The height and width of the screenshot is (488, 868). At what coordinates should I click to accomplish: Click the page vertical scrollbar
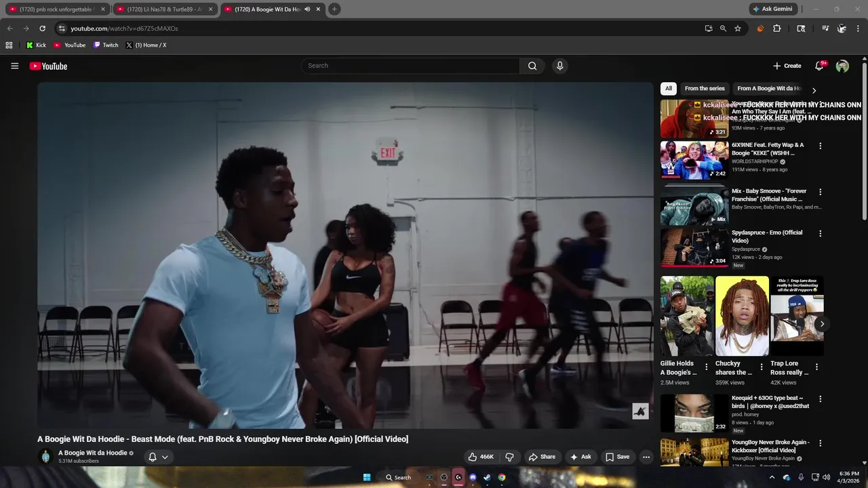tap(865, 142)
